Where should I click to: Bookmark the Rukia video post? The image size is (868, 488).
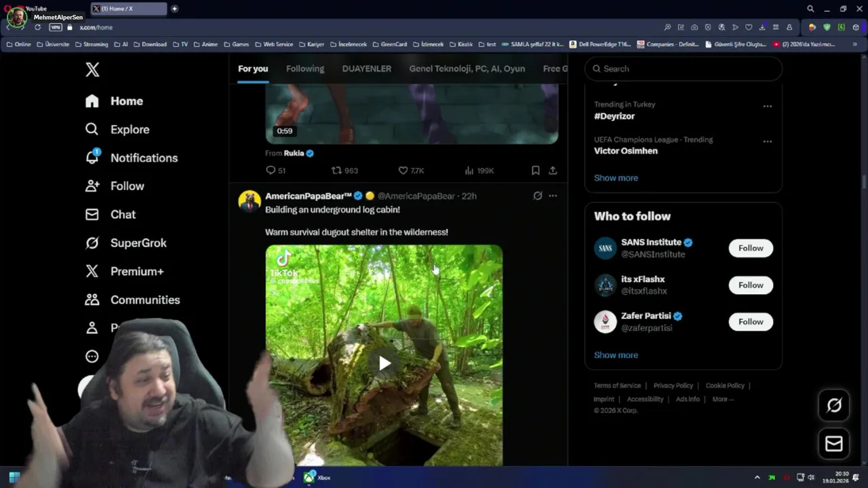[535, 170]
